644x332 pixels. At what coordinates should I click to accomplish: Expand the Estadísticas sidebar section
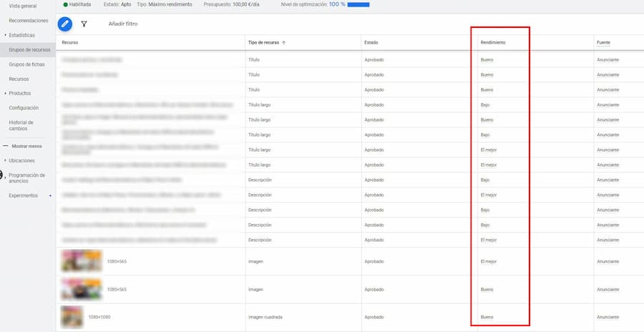[6, 35]
